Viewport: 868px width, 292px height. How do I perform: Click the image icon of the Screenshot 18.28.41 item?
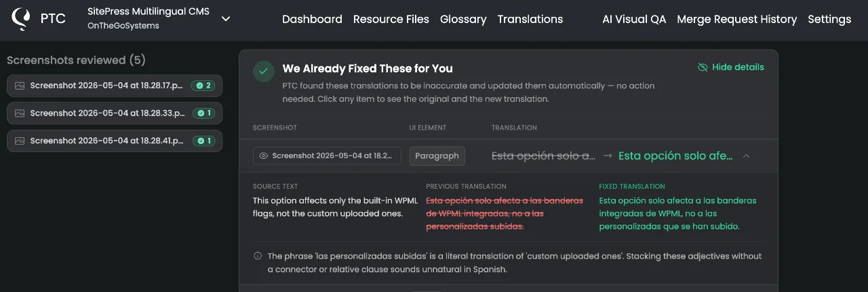click(x=20, y=141)
